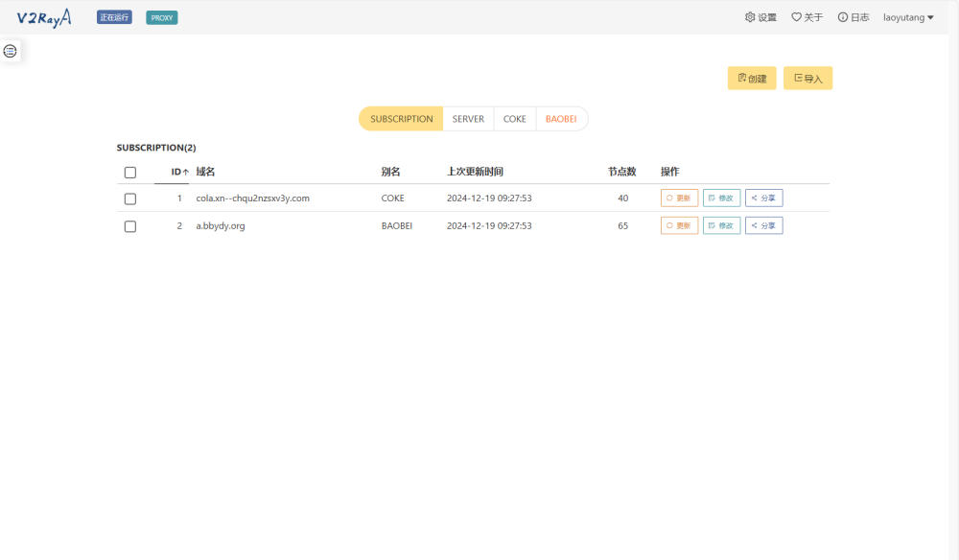Open v2rayA settings via the gear icon
Image resolution: width=959 pixels, height=560 pixels.
pyautogui.click(x=760, y=16)
